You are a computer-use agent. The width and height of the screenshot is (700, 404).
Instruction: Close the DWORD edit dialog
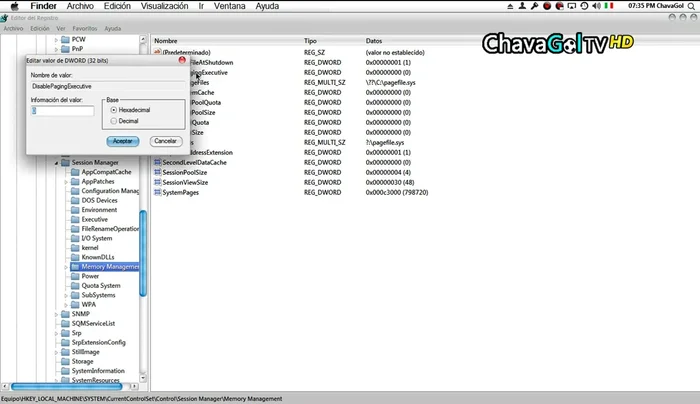tap(182, 60)
